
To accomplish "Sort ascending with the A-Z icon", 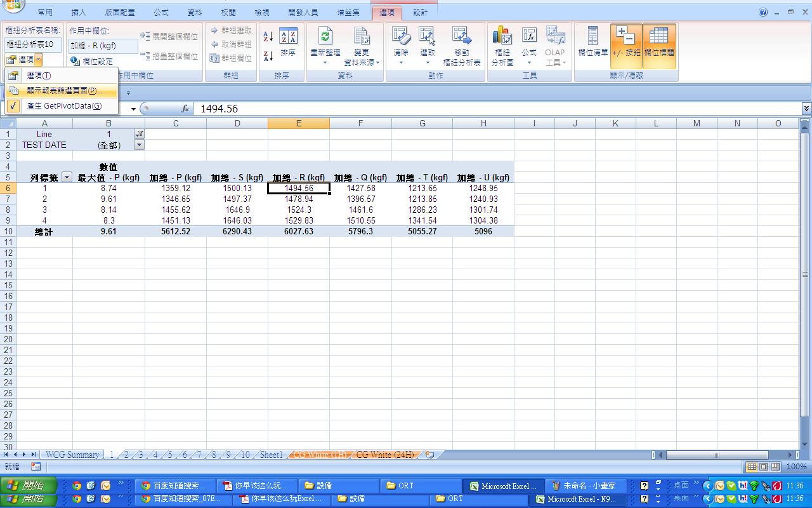I will coord(268,37).
